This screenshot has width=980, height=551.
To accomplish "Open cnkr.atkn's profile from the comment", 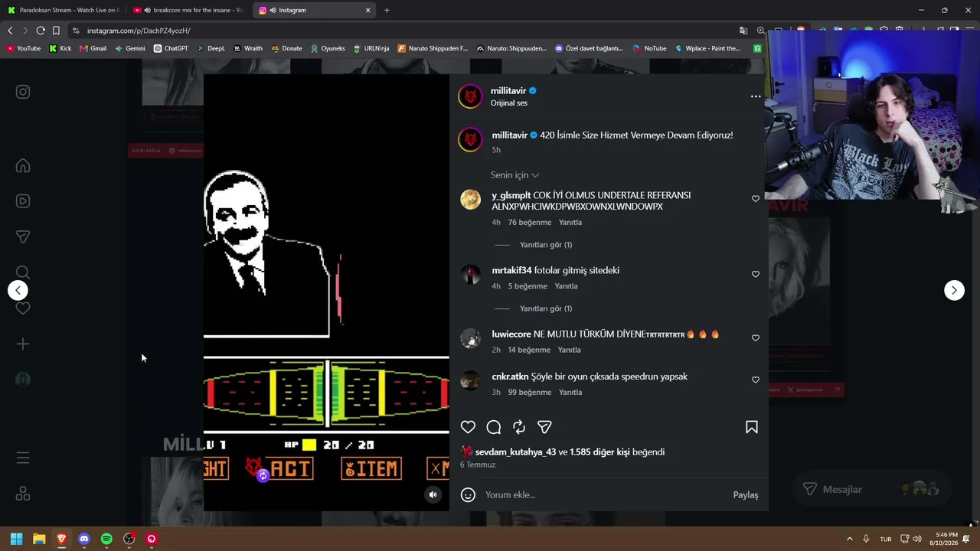I will coord(510,377).
